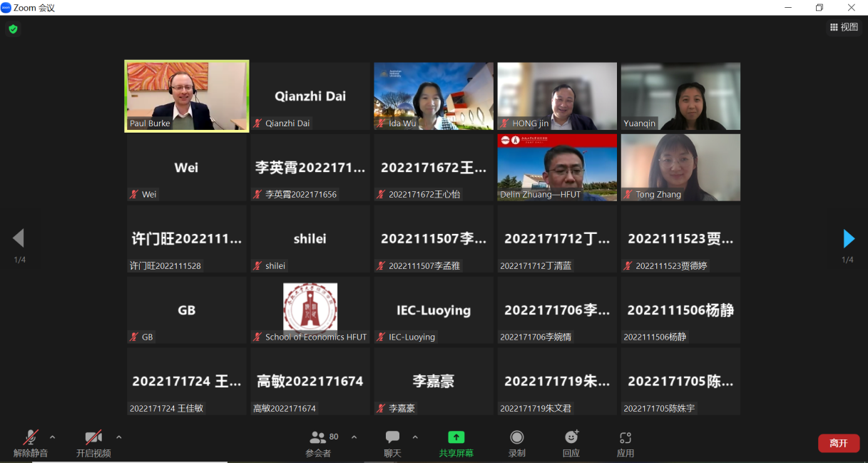Open the Zoom window logo menu
Viewport: 868px width, 463px height.
[6, 7]
